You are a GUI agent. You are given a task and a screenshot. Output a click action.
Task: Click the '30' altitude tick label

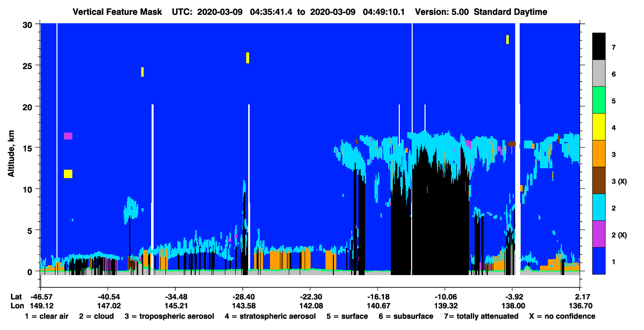coord(27,24)
